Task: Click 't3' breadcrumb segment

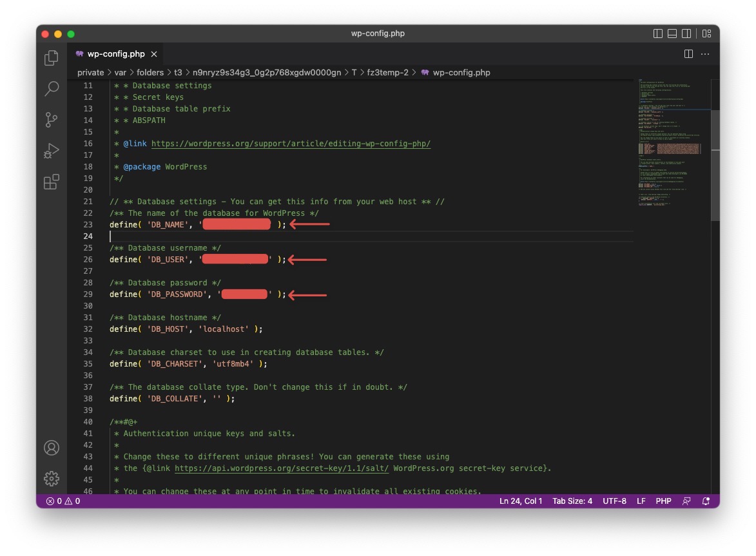Action: click(x=178, y=72)
